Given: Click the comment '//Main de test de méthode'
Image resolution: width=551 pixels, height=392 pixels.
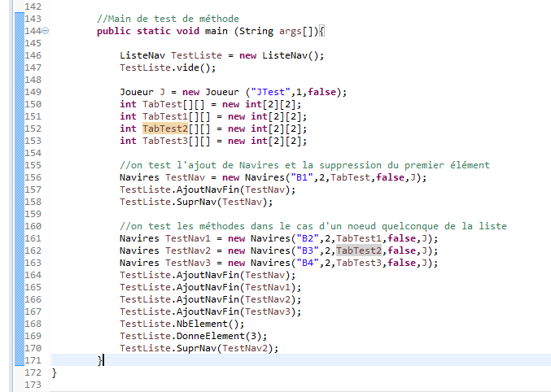Looking at the screenshot, I should tap(168, 19).
